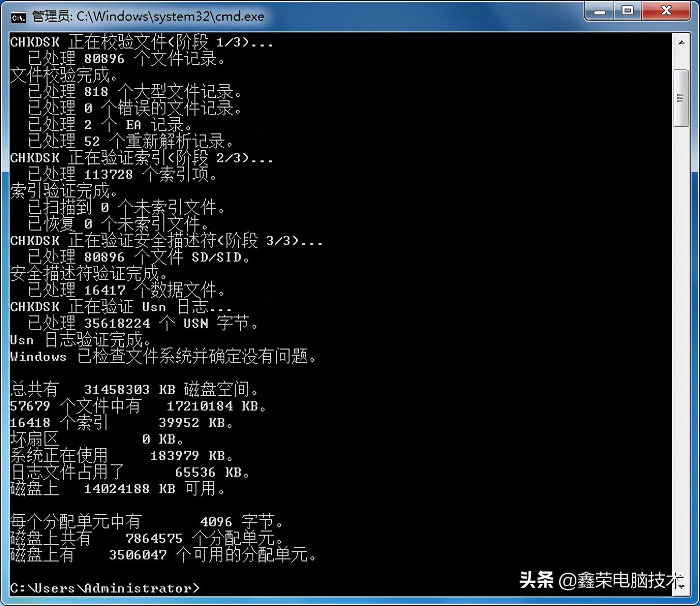Click the '文件校验完成。' line
The width and height of the screenshot is (700, 606).
65,75
